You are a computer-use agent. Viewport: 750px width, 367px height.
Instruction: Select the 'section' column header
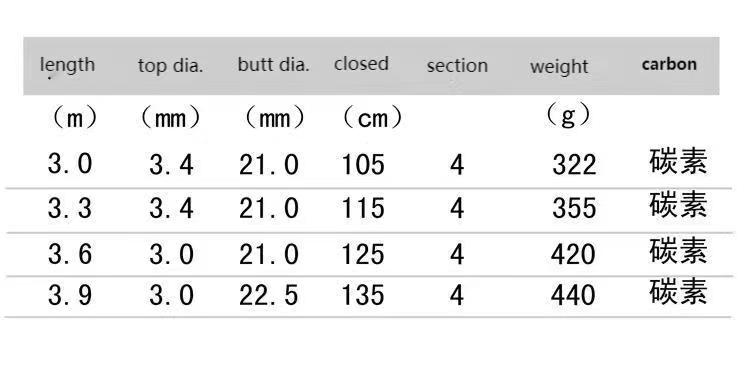click(457, 66)
